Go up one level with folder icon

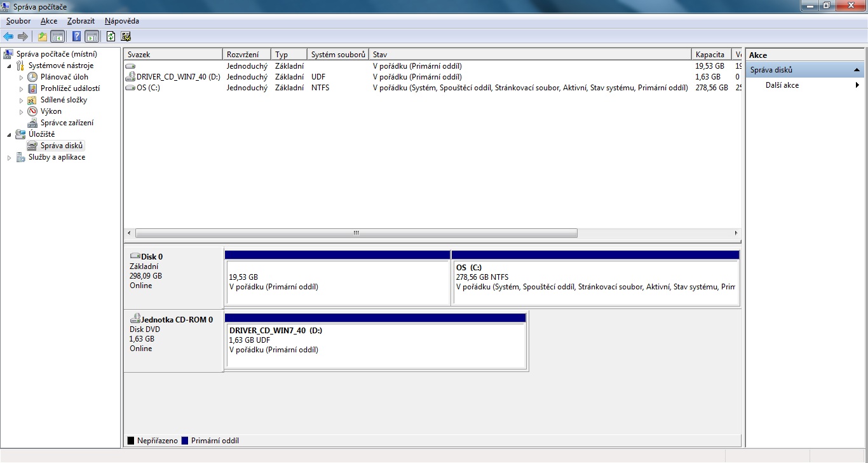click(x=43, y=36)
